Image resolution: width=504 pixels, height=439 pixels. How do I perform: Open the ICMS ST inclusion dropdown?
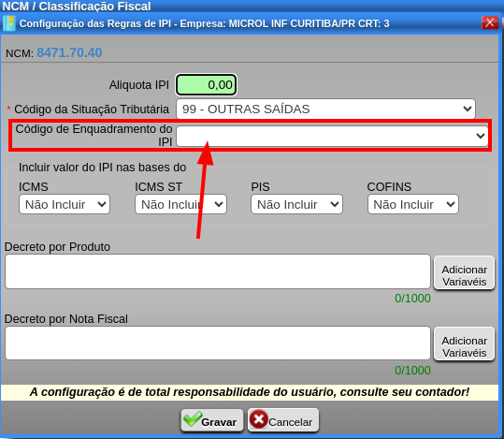[x=181, y=204]
